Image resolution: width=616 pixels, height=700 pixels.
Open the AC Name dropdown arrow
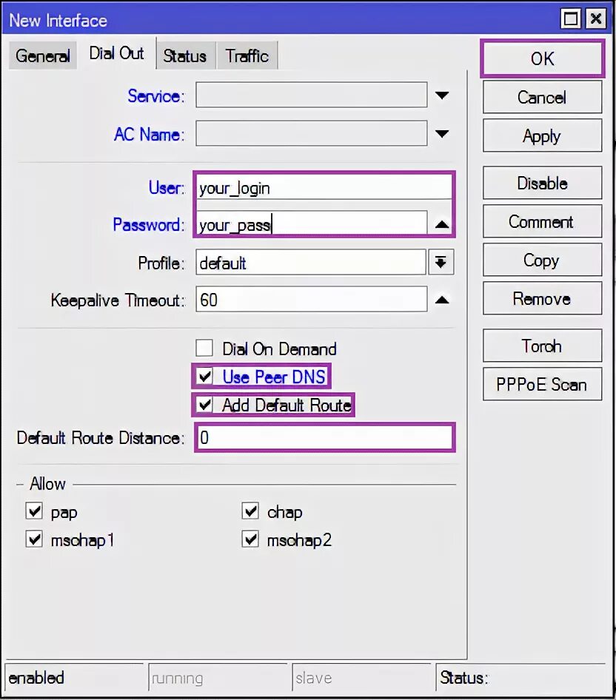(442, 133)
